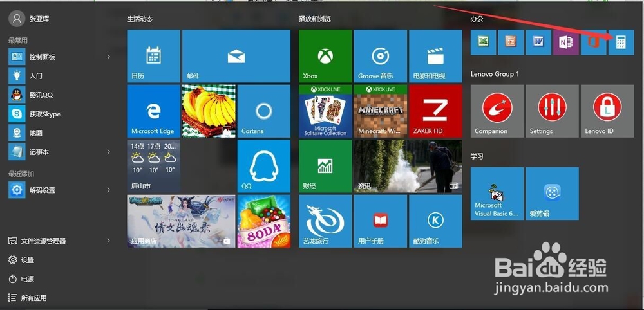Open the Lenovo Settings tile
The width and height of the screenshot is (644, 310).
(x=552, y=111)
